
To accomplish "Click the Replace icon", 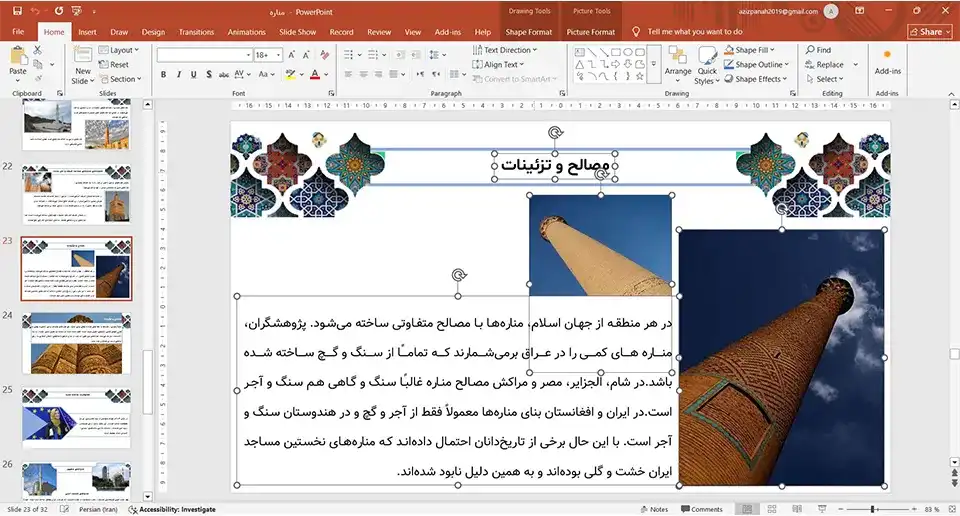I will click(x=810, y=64).
